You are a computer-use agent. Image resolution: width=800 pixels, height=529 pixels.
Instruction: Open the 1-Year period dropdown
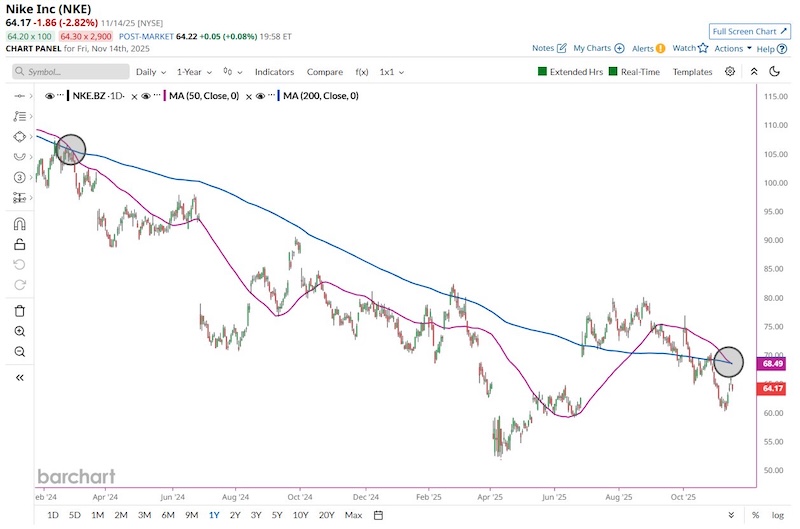pos(194,72)
